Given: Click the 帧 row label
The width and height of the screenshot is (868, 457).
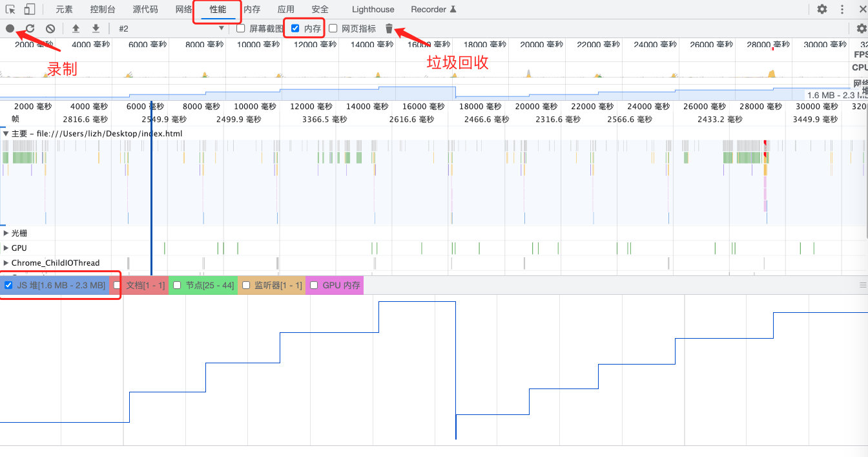Looking at the screenshot, I should point(15,120).
